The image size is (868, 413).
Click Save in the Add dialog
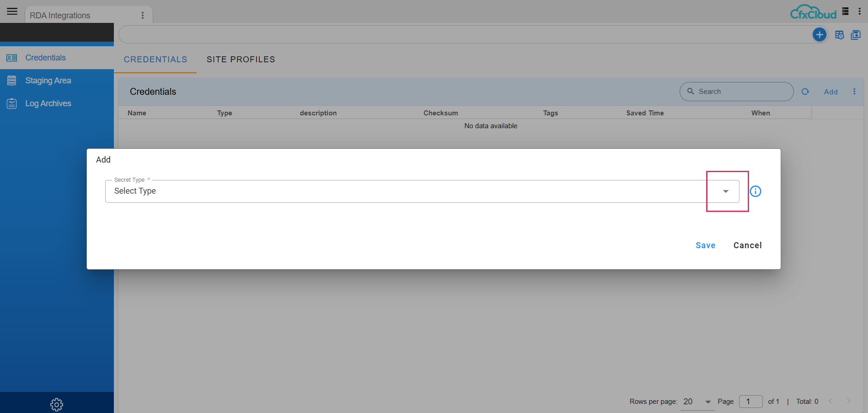pyautogui.click(x=705, y=245)
